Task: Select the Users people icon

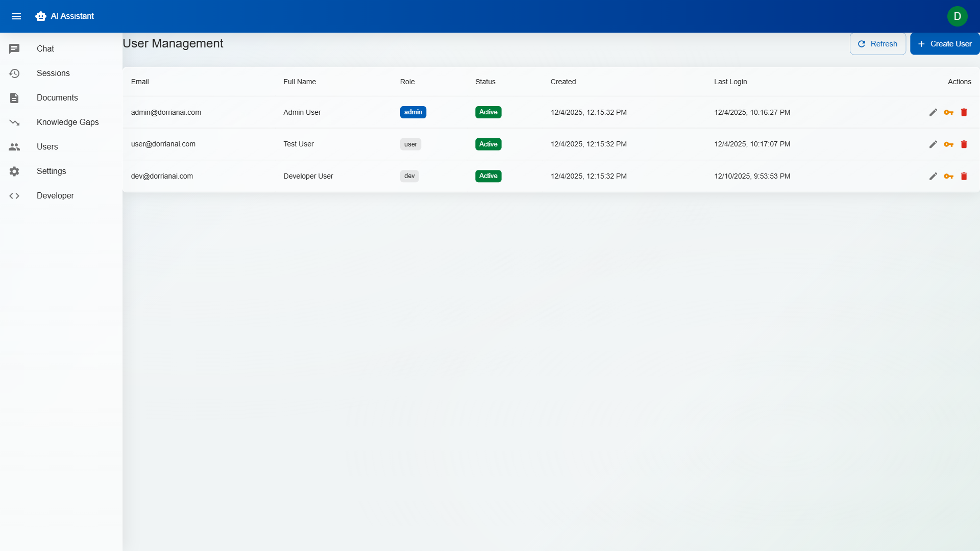Action: tap(14, 146)
